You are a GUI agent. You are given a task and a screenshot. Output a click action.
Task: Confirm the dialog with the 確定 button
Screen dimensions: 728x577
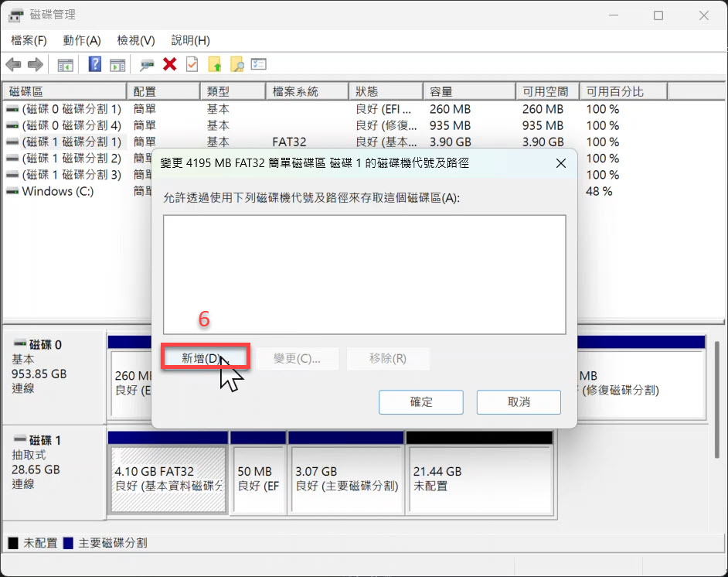421,402
